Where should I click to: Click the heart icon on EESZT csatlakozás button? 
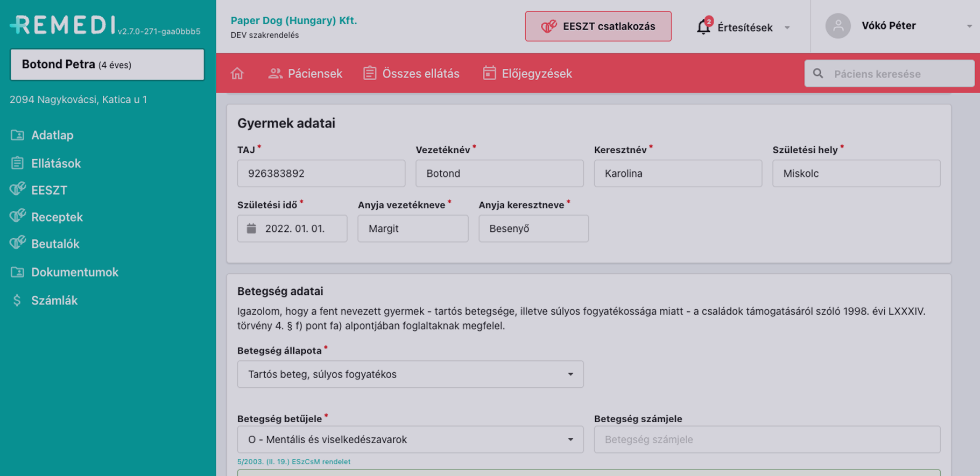[549, 26]
